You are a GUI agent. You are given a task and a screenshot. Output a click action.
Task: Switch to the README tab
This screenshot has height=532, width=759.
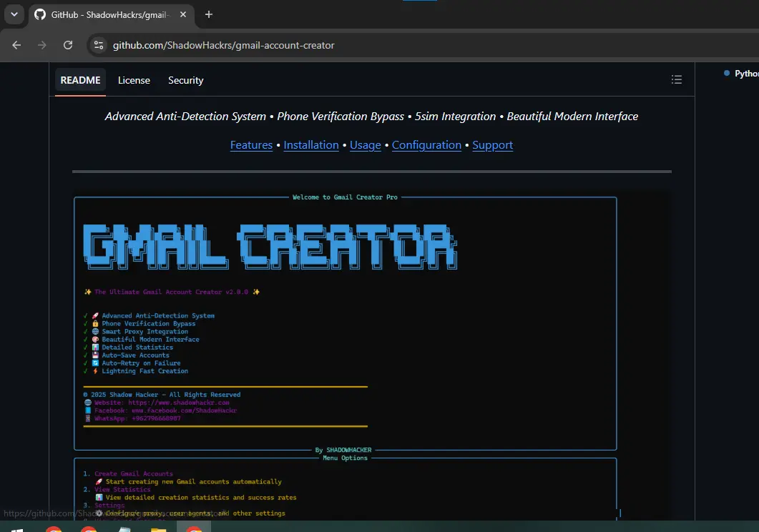(80, 80)
